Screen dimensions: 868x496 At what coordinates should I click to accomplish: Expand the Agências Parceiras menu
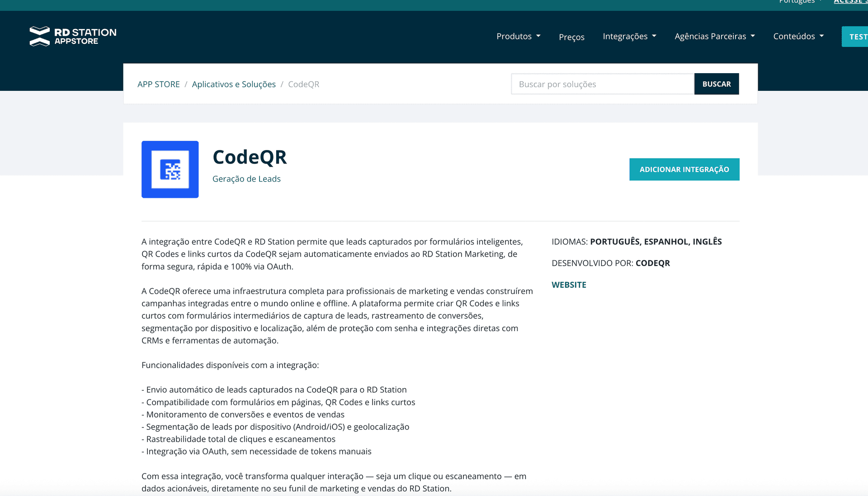[x=710, y=36]
